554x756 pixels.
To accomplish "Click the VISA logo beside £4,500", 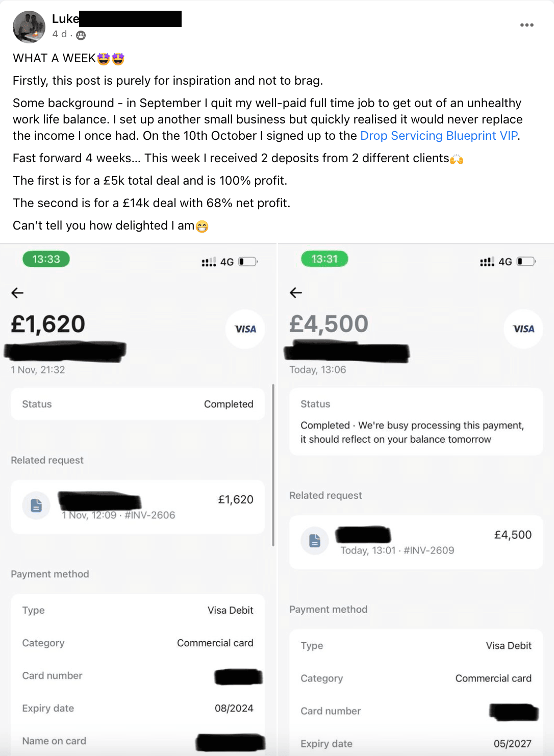I will (523, 329).
